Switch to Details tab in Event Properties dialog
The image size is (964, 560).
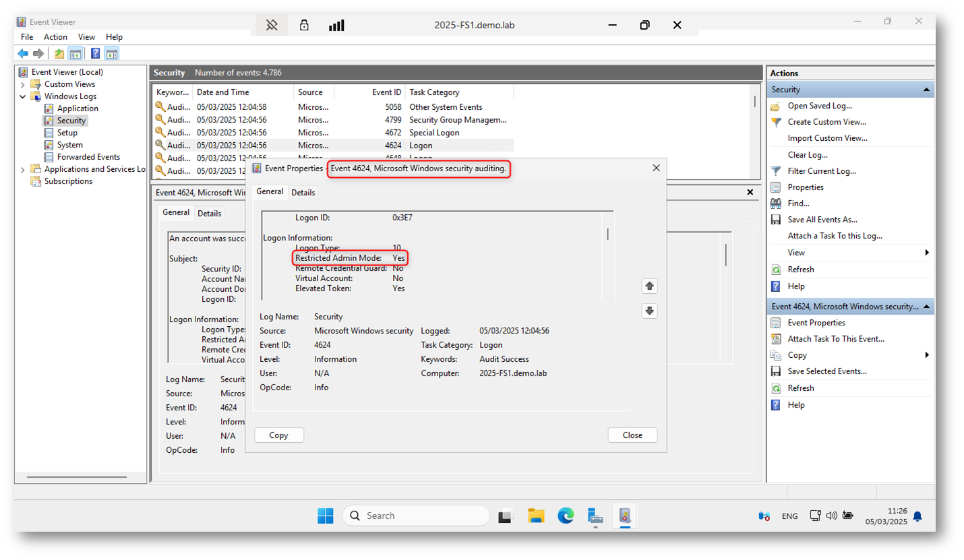pyautogui.click(x=303, y=192)
